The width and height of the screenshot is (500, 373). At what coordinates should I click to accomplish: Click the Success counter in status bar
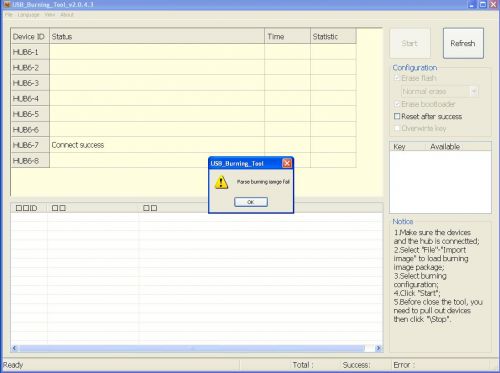pyautogui.click(x=356, y=365)
